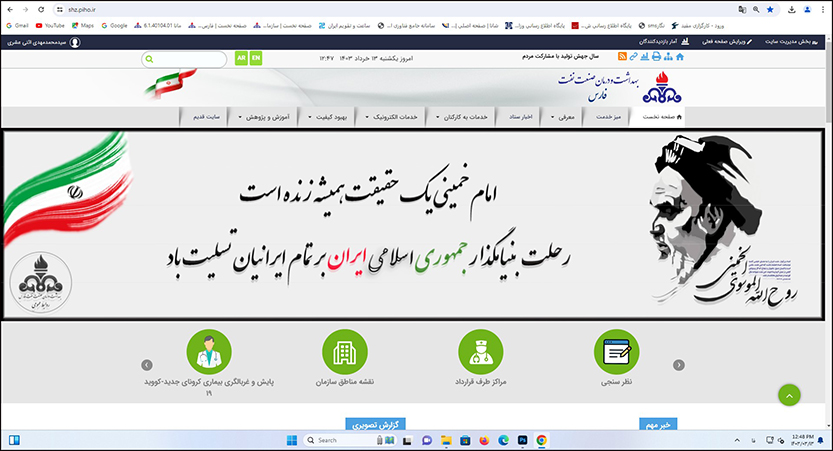Select the گزارش تصویری tab
The height and width of the screenshot is (451, 833).
375,424
